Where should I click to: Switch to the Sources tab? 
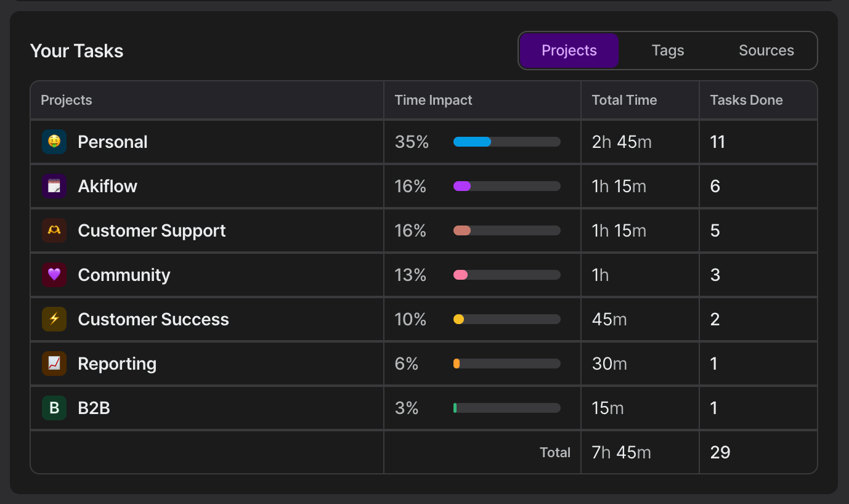coord(766,51)
